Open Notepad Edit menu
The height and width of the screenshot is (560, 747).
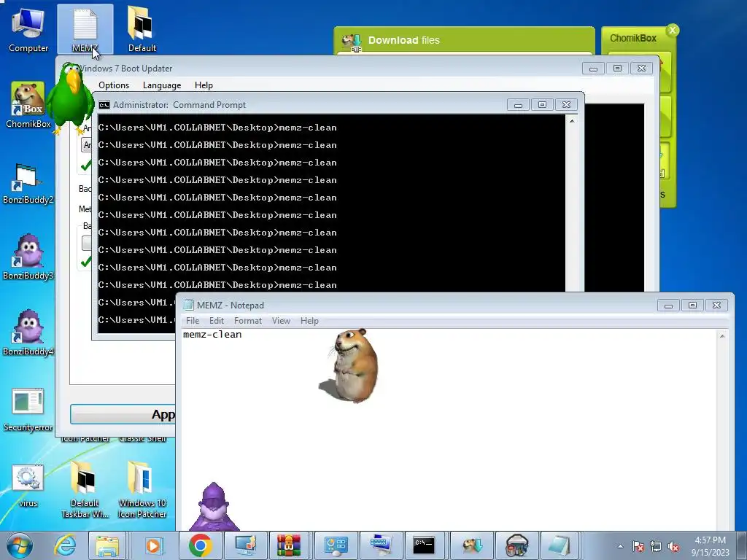coord(216,321)
